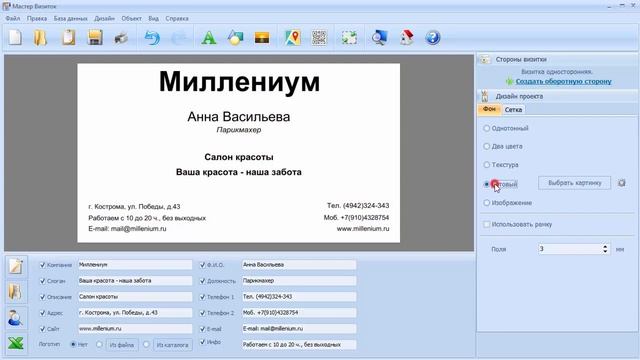Add a map with the map pin icon
Viewport: 640px width, 360px height.
point(293,38)
